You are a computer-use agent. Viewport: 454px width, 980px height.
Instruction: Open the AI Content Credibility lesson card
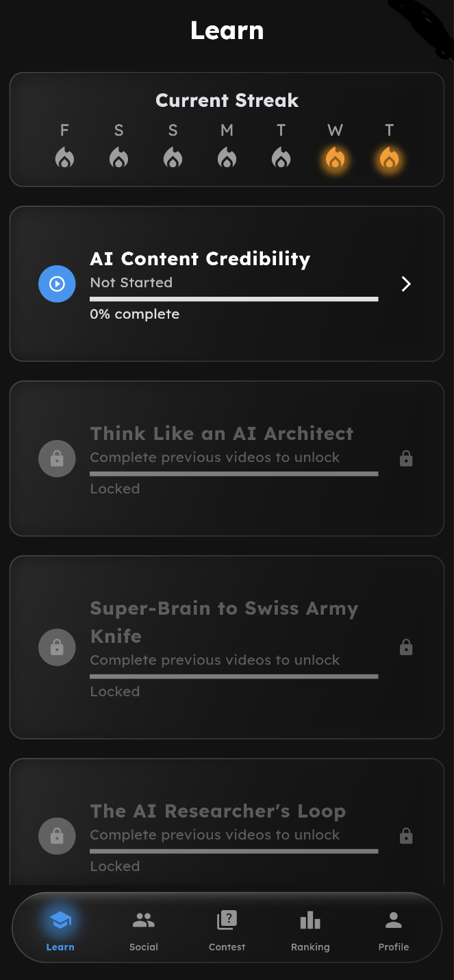[x=227, y=283]
